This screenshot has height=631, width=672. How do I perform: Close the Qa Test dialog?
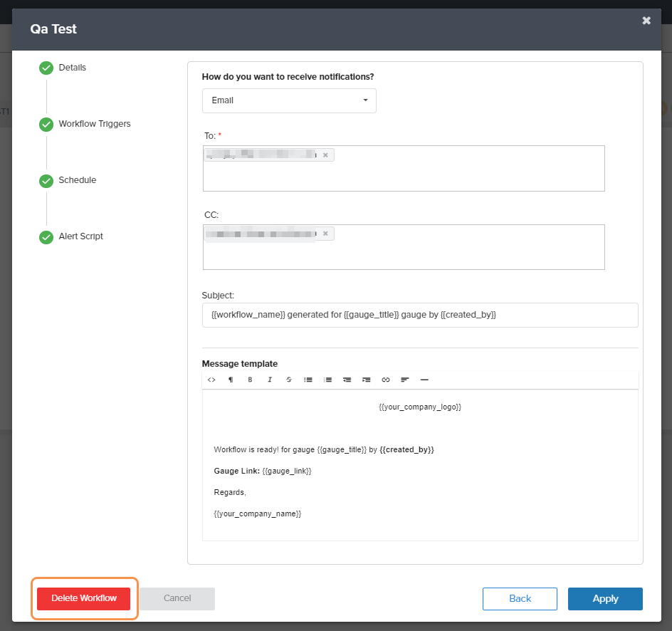coord(646,21)
